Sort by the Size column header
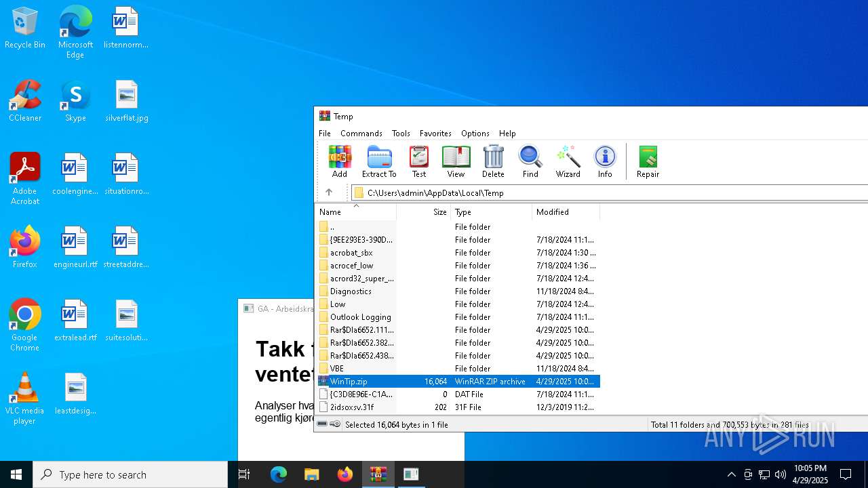The width and height of the screenshot is (868, 488). 424,212
